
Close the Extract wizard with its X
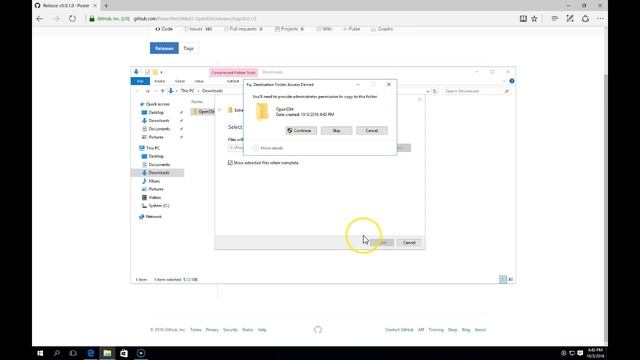(x=420, y=99)
